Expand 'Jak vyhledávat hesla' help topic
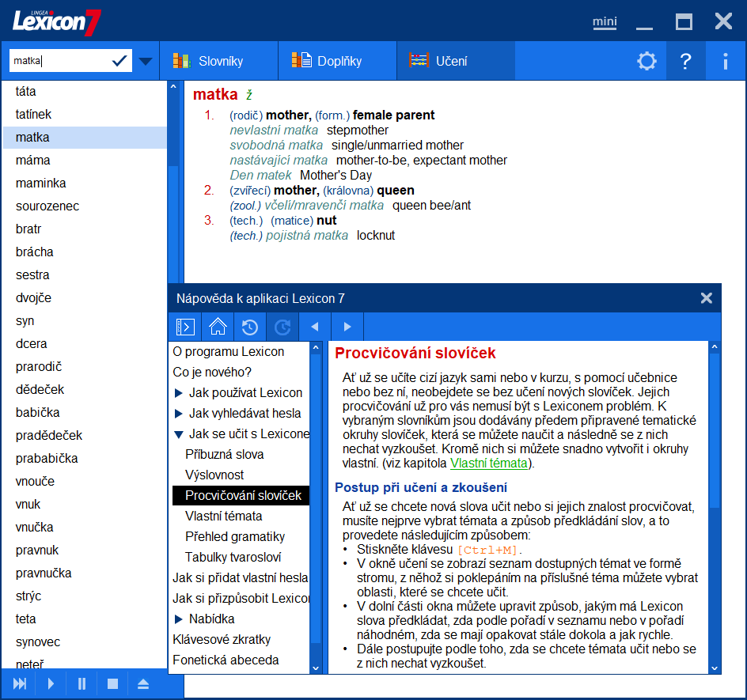This screenshot has width=747, height=700. (x=179, y=414)
